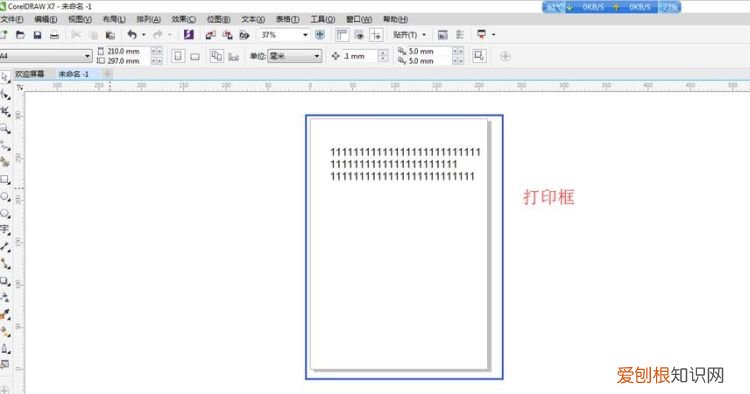The image size is (750, 394).
Task: Switch to the 未命名-1 document tab
Action: pyautogui.click(x=74, y=74)
